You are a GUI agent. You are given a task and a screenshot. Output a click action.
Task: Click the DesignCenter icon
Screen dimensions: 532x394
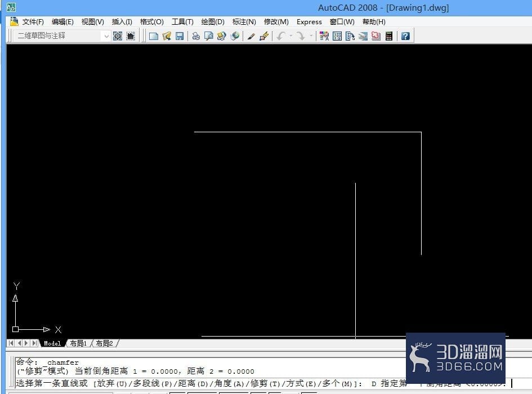(337, 36)
